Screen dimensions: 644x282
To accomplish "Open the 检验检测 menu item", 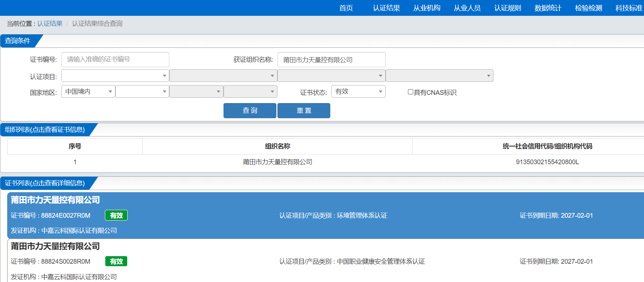I will (x=588, y=8).
